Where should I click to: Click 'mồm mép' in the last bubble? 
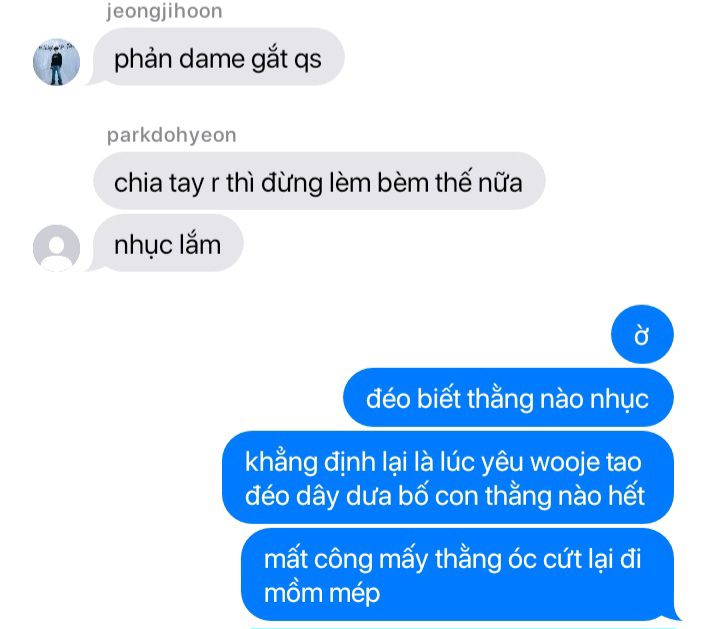[x=322, y=594]
